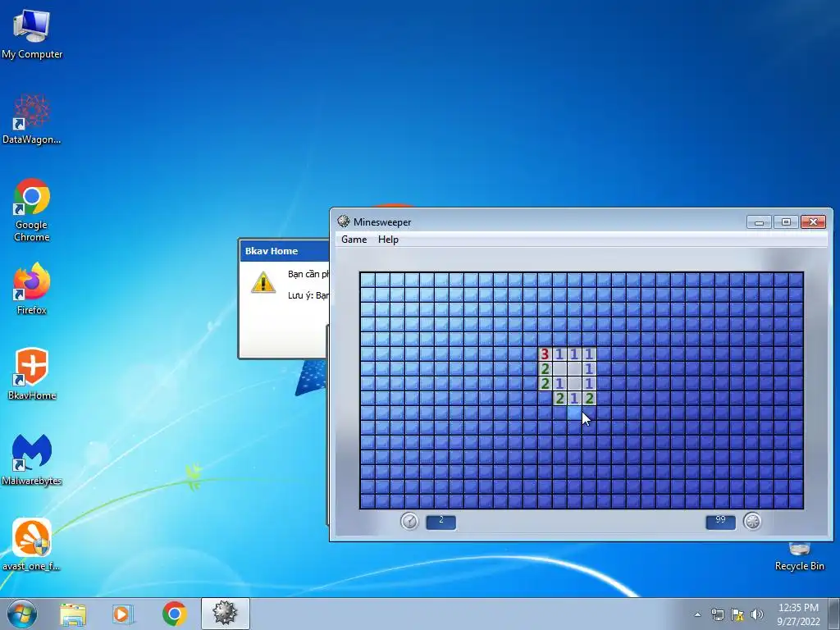Viewport: 840px width, 630px height.
Task: Click the elapsed time counter showing 2
Action: 441,522
